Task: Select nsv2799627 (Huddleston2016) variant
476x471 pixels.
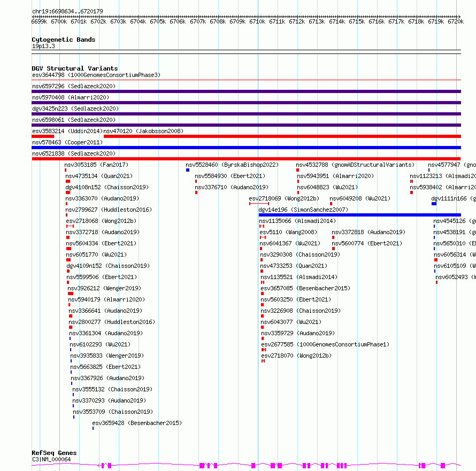Action: click(109, 210)
